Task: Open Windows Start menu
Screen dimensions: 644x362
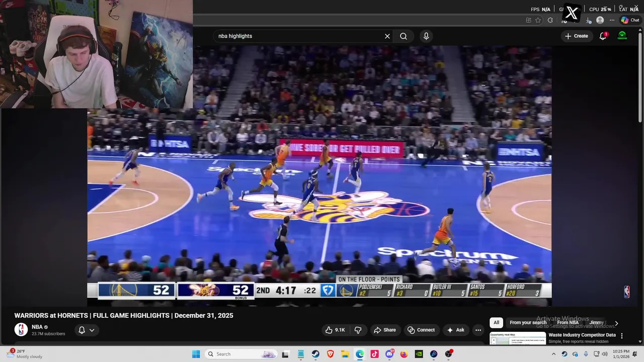Action: [x=196, y=354]
